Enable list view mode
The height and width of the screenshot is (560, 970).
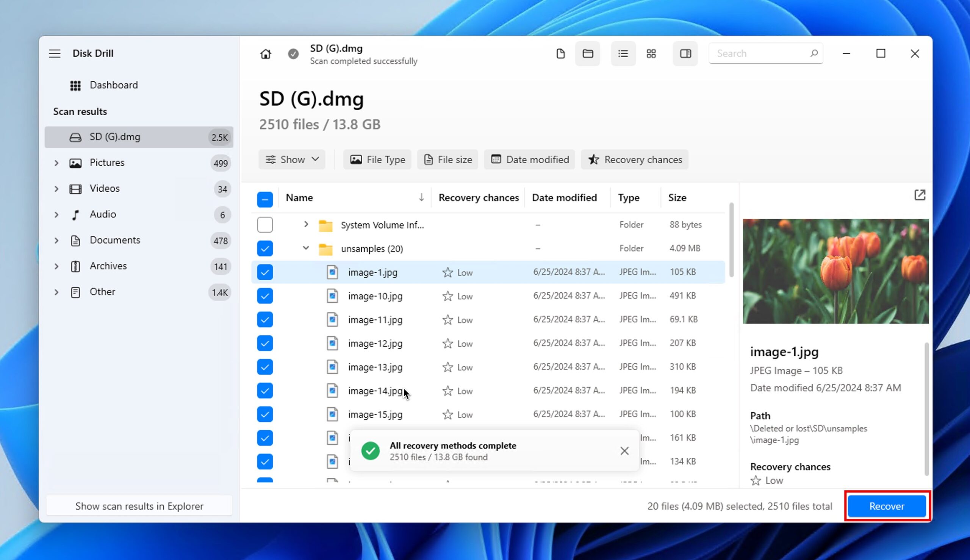pyautogui.click(x=623, y=53)
